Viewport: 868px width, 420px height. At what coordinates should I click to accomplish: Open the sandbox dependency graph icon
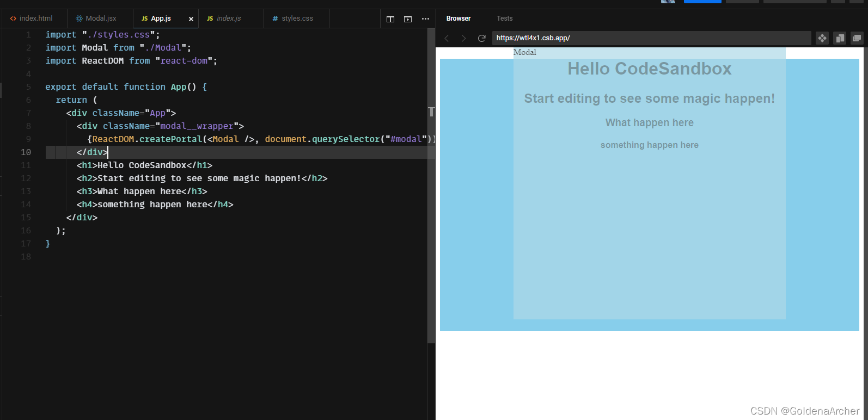click(822, 38)
